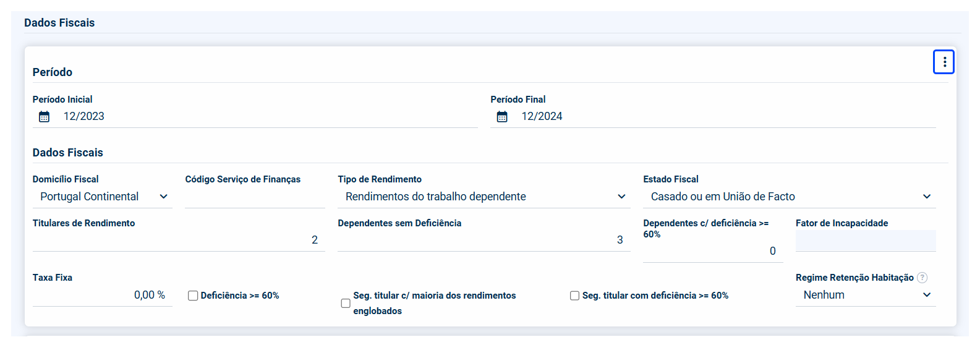Enable the Deficiência >= 60% checkbox

point(193,296)
